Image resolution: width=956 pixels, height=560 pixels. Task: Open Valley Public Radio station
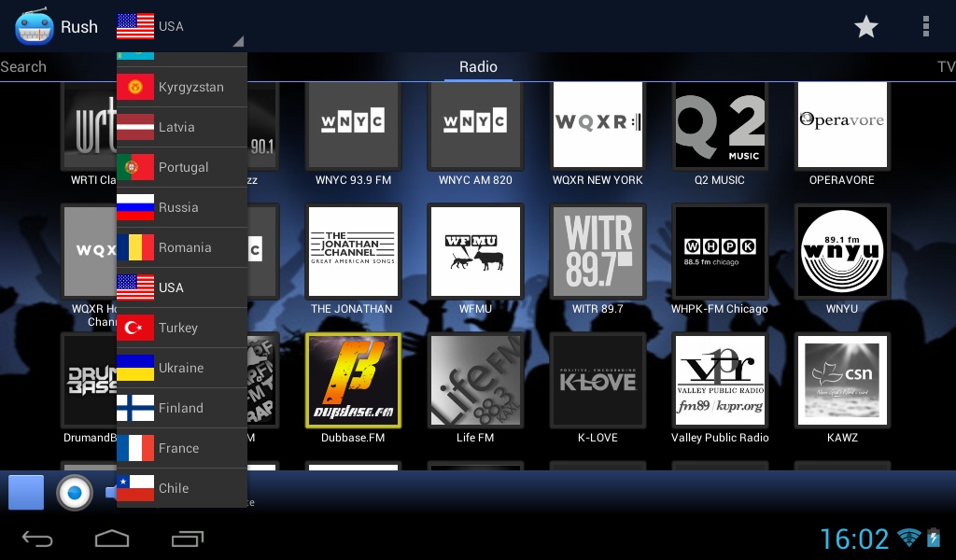tap(720, 387)
